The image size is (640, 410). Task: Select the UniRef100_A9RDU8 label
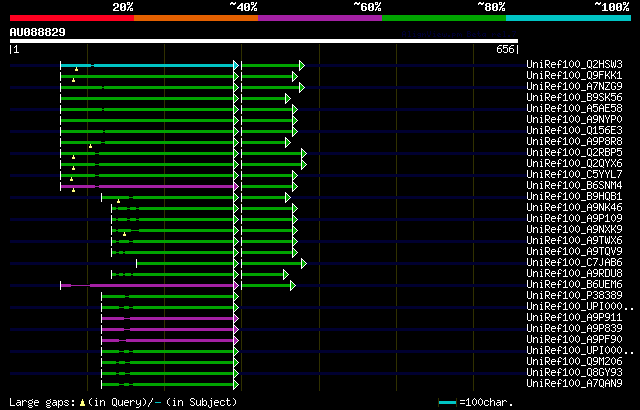[x=574, y=274]
